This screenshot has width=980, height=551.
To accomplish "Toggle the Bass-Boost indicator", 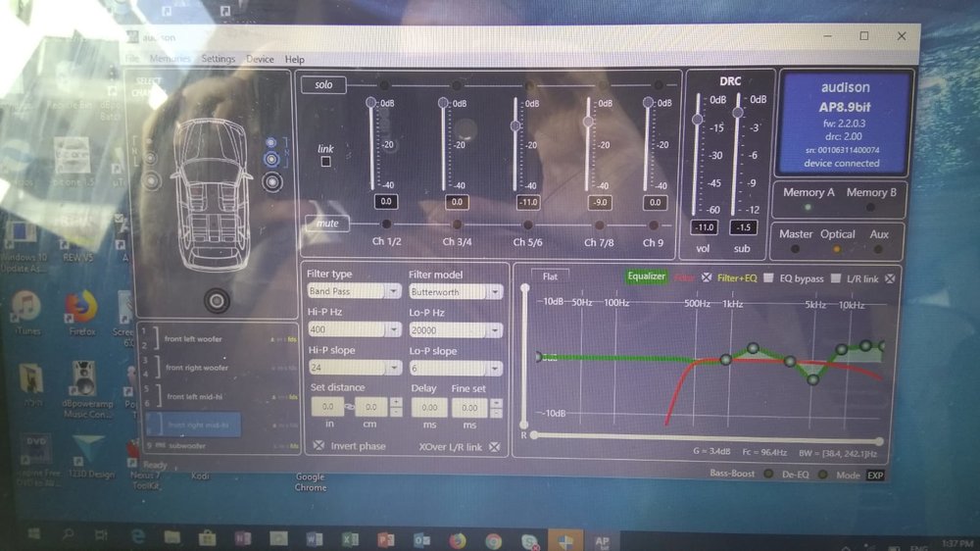I will 768,474.
